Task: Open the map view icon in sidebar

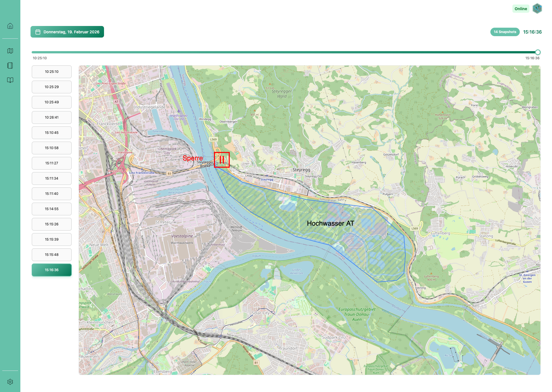Action: pyautogui.click(x=10, y=51)
